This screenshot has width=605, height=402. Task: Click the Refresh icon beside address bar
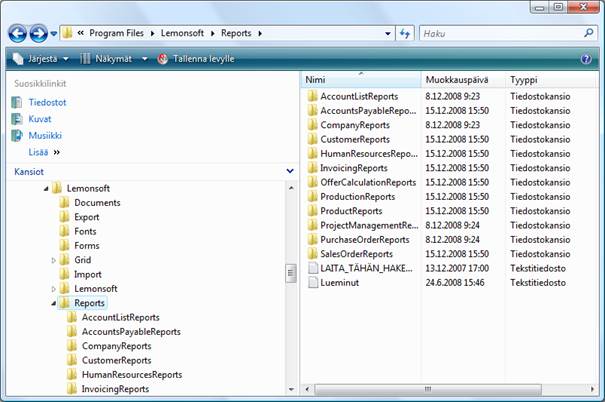405,34
